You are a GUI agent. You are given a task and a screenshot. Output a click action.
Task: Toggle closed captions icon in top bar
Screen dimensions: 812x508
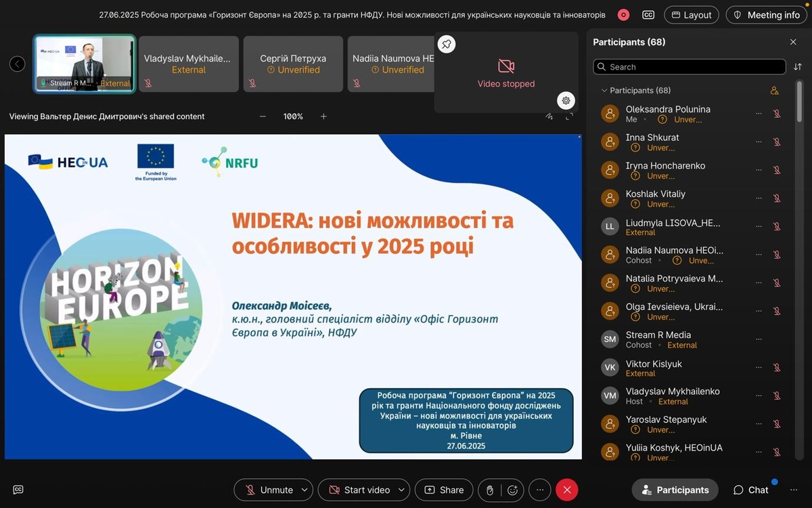tap(648, 15)
